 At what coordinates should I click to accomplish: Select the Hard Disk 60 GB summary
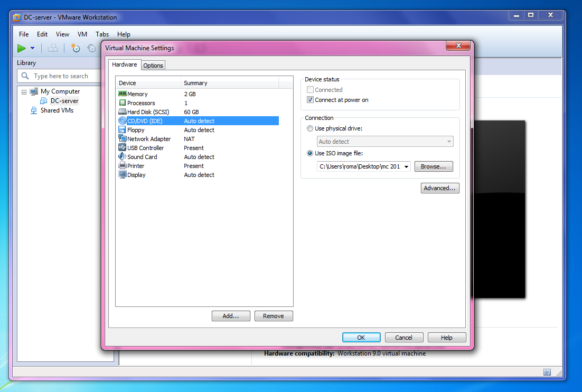[192, 112]
